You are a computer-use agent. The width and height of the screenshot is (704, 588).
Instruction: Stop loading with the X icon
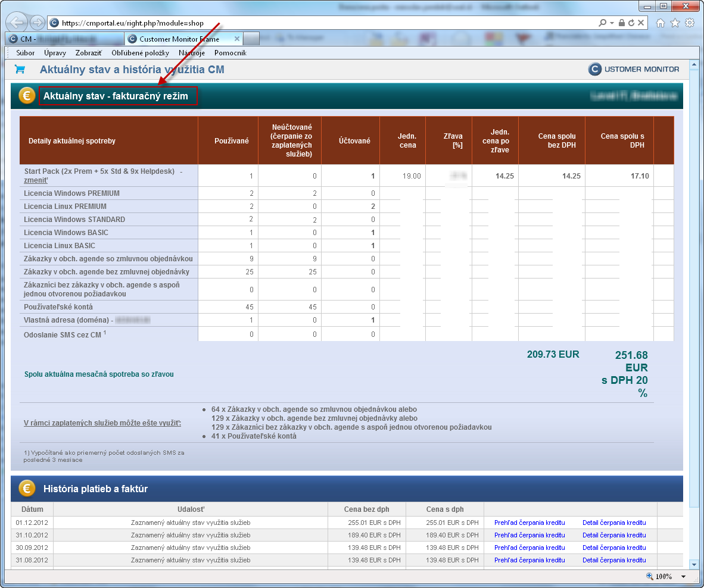coord(641,23)
